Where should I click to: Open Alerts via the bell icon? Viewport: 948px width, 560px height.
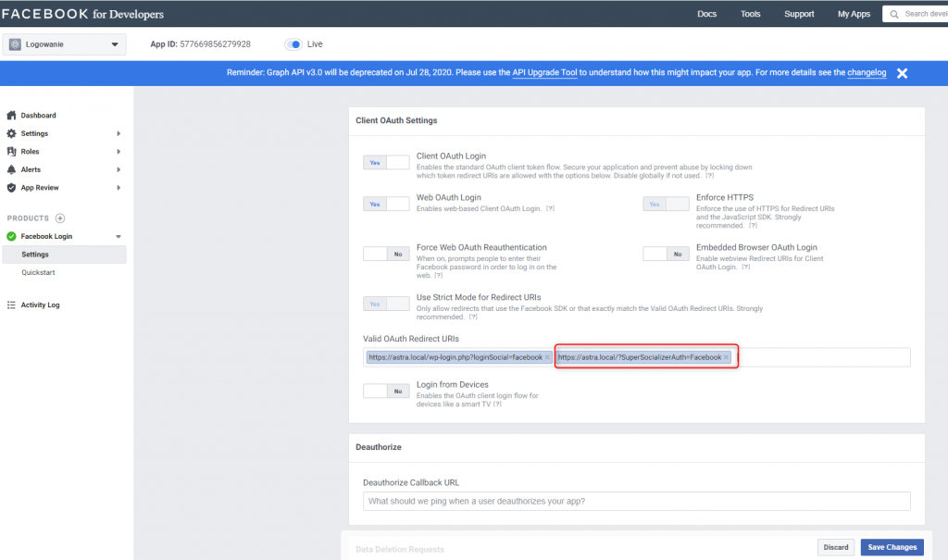13,169
